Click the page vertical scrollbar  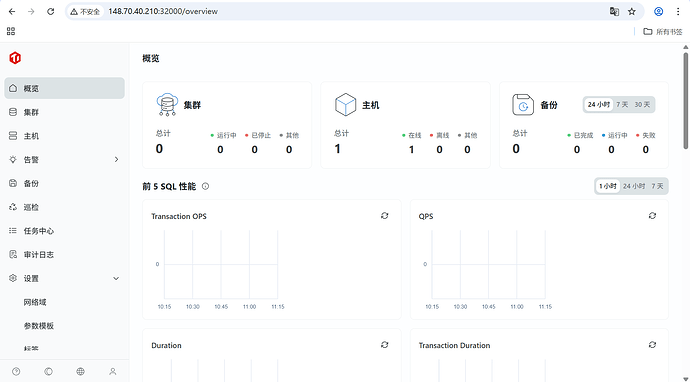686,101
